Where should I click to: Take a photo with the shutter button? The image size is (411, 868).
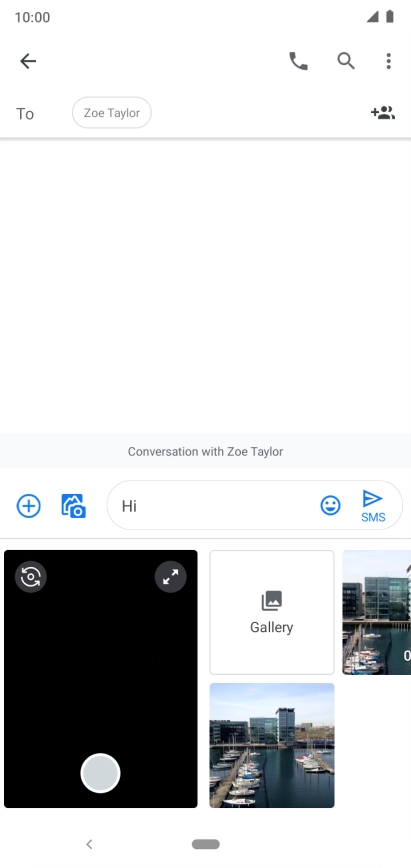[x=100, y=773]
